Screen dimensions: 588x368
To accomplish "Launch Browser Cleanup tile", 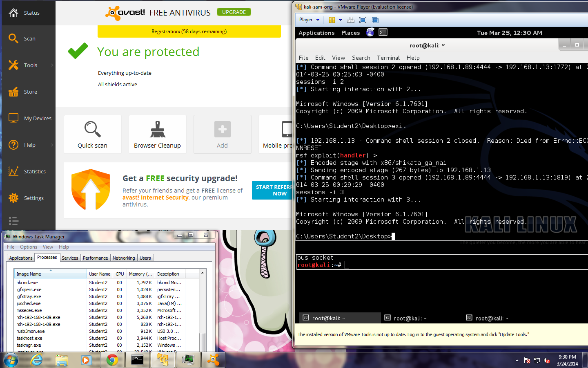I will pyautogui.click(x=158, y=135).
